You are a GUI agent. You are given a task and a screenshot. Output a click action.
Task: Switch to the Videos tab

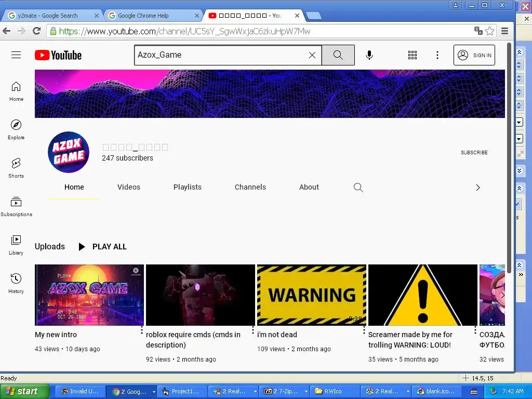(x=129, y=187)
